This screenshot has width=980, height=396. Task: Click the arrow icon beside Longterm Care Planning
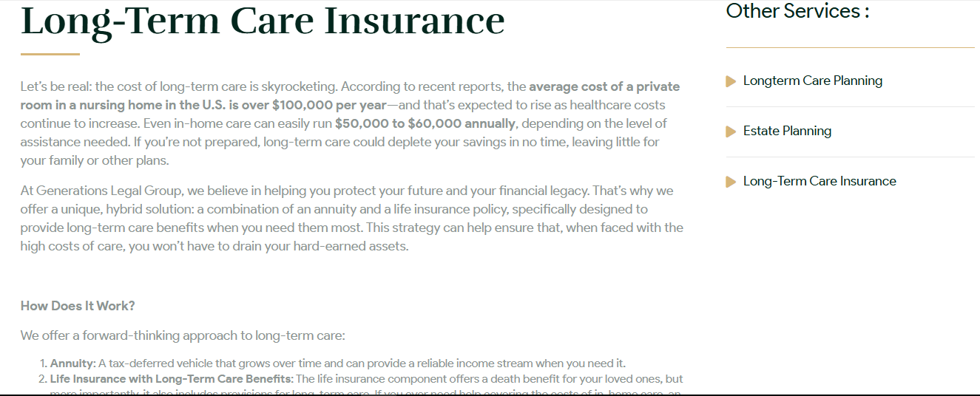pyautogui.click(x=731, y=81)
